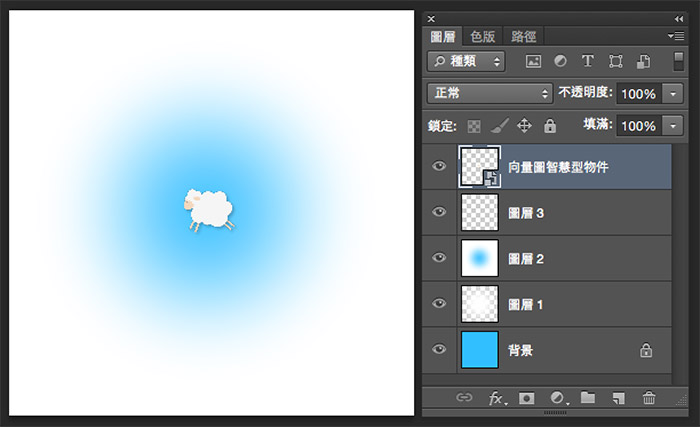Hide the 圖層 3 layer
The width and height of the screenshot is (700, 427).
[x=439, y=213]
